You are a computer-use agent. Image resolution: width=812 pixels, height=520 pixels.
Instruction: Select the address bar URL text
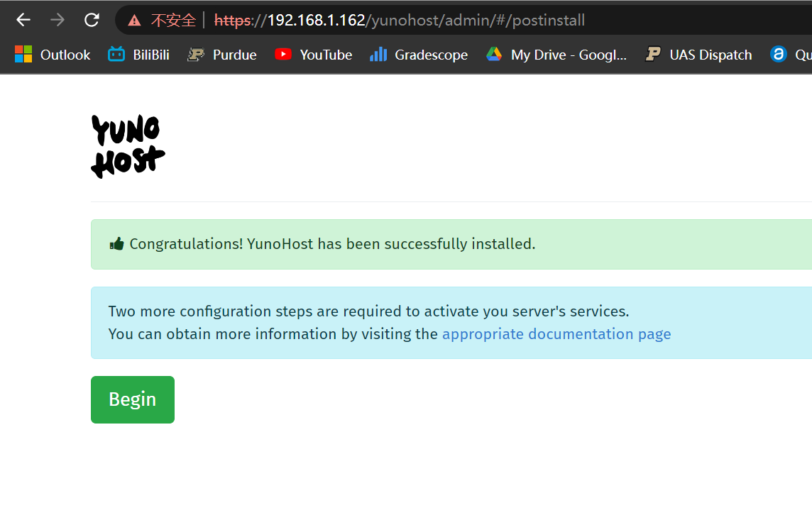pos(400,20)
